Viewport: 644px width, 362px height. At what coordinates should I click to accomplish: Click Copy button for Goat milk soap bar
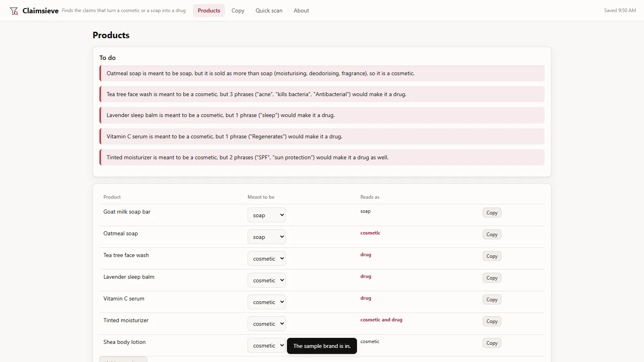pyautogui.click(x=492, y=213)
